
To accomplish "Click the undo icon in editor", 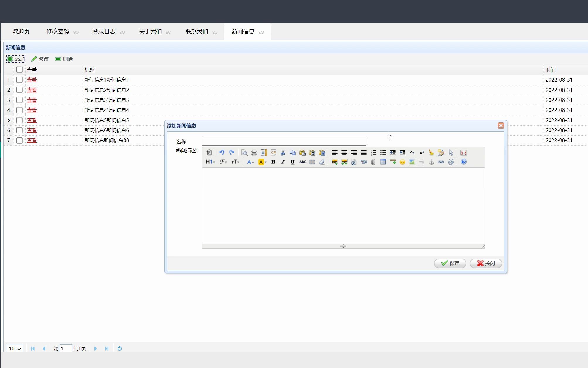I will click(x=222, y=153).
